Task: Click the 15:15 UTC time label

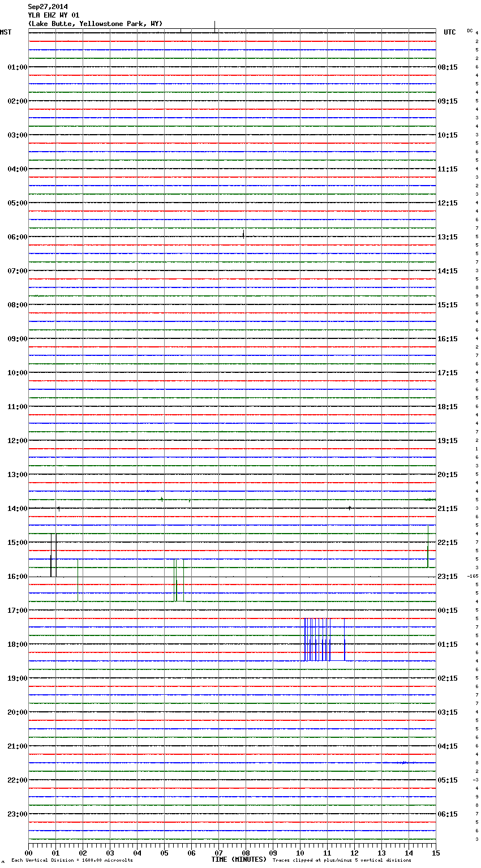Action: coord(448,305)
